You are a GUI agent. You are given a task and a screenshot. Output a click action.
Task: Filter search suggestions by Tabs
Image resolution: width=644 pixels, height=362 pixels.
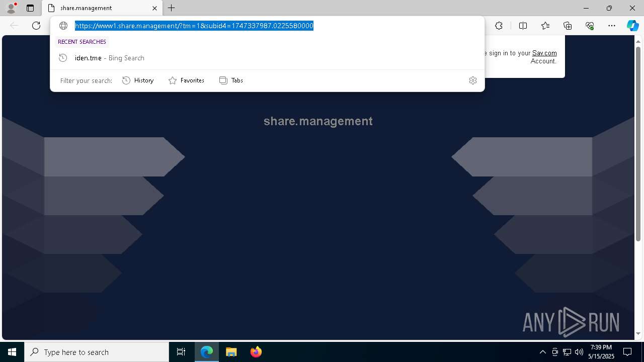[x=231, y=80]
